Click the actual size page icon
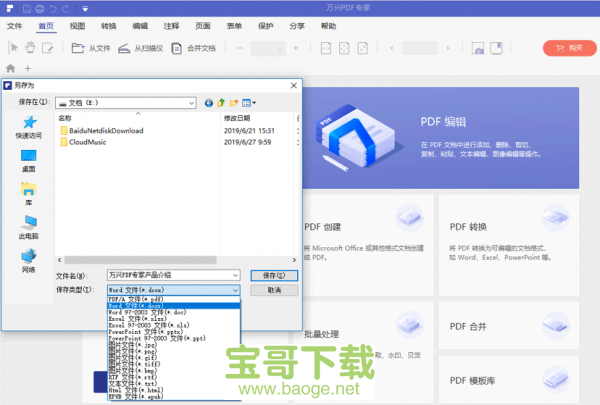This screenshot has width=600, height=405. click(362, 48)
